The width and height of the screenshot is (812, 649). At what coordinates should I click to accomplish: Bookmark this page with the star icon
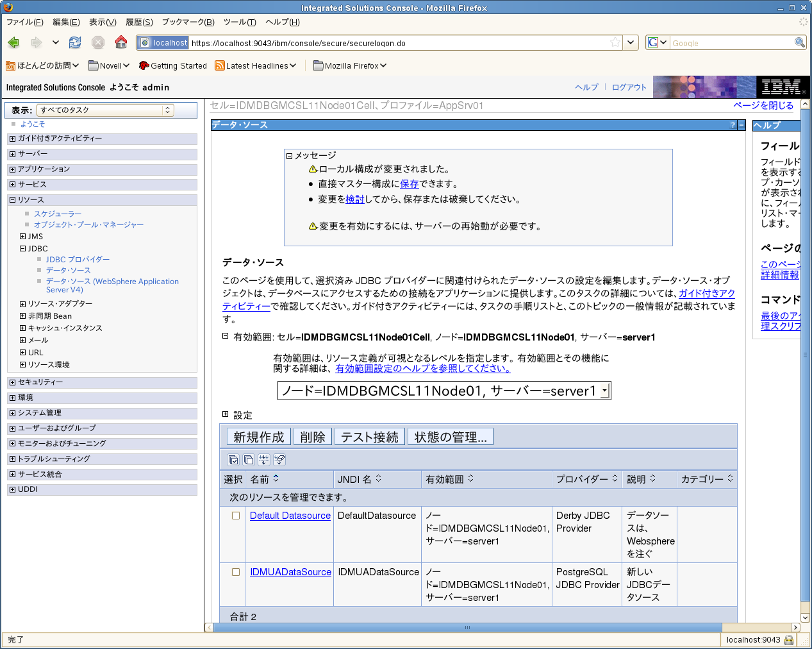coord(615,42)
